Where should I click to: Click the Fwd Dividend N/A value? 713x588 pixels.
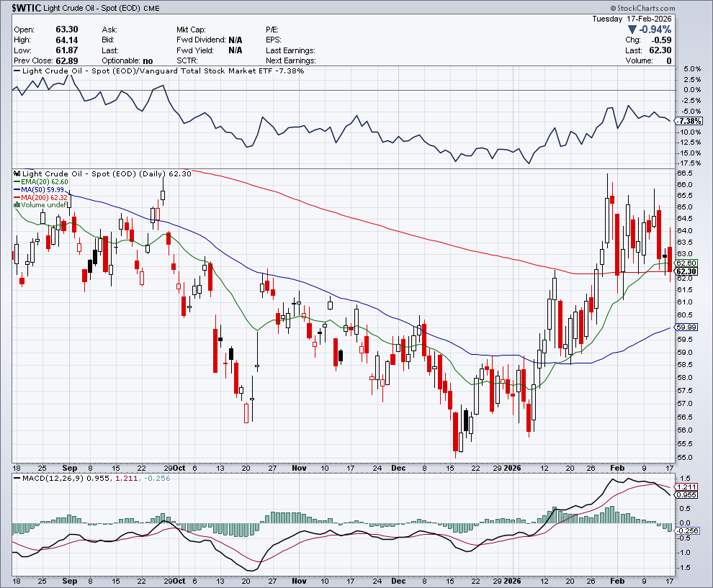coord(236,40)
